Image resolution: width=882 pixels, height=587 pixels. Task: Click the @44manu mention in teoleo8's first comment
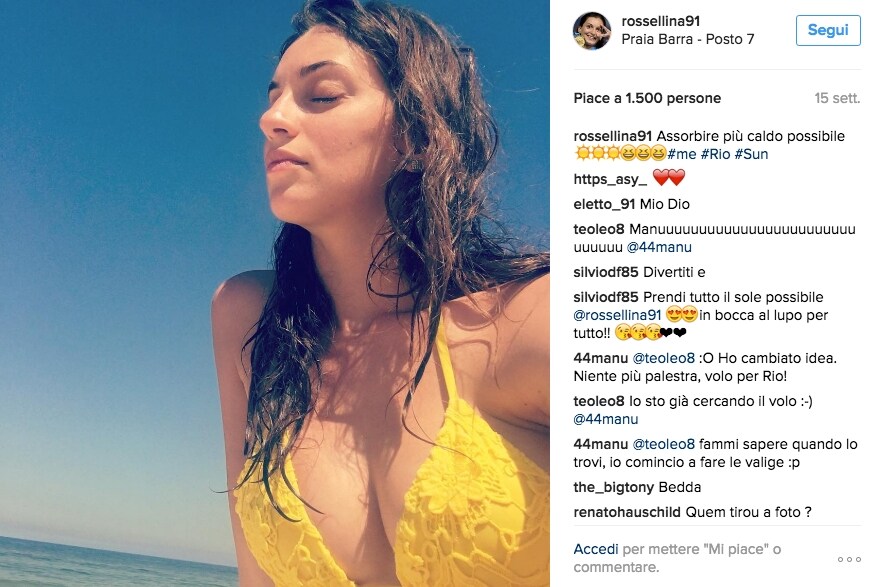coord(659,247)
